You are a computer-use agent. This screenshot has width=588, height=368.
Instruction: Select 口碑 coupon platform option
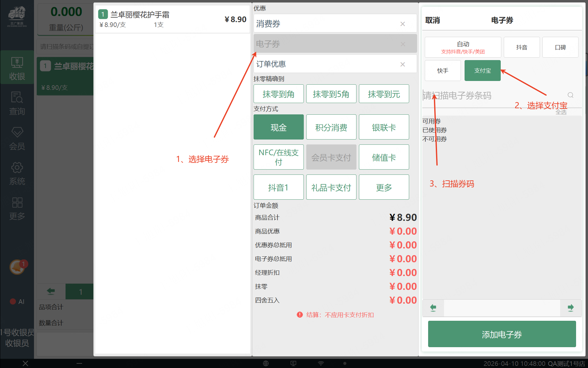[x=560, y=47]
